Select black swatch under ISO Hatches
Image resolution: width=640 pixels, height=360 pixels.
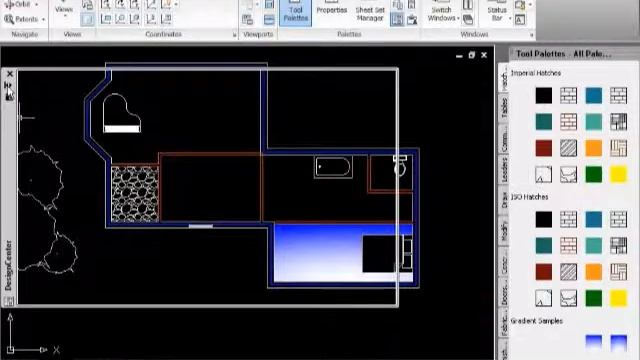pos(543,220)
